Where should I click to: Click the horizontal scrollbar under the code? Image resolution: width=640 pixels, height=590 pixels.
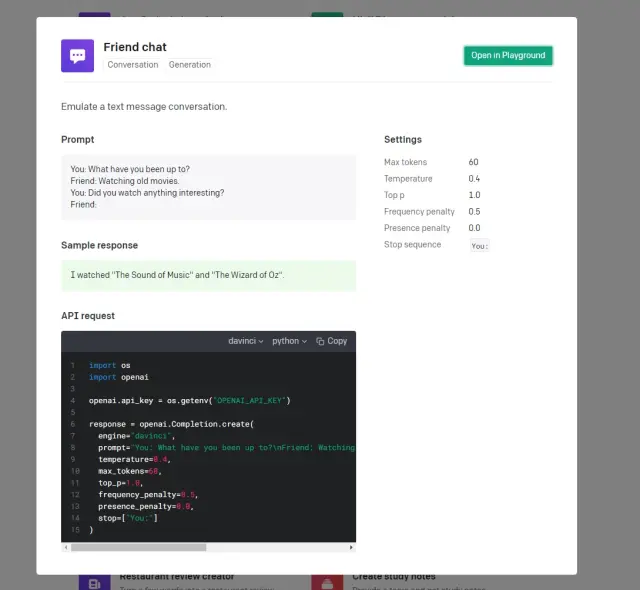(138, 547)
